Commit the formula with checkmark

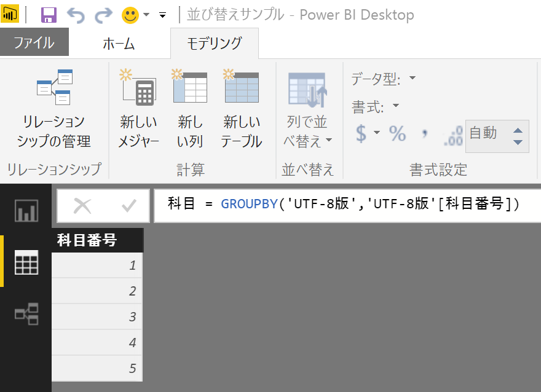click(x=128, y=206)
